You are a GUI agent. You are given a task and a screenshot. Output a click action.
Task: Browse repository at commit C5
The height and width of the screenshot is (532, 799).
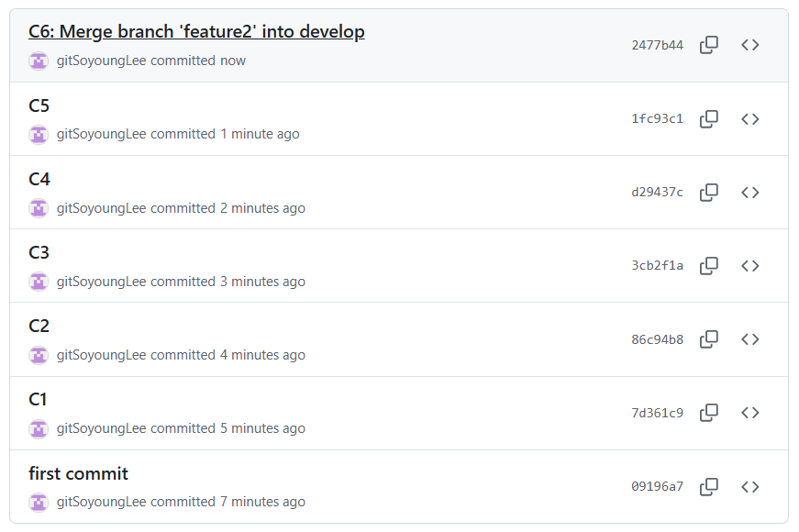tap(749, 119)
